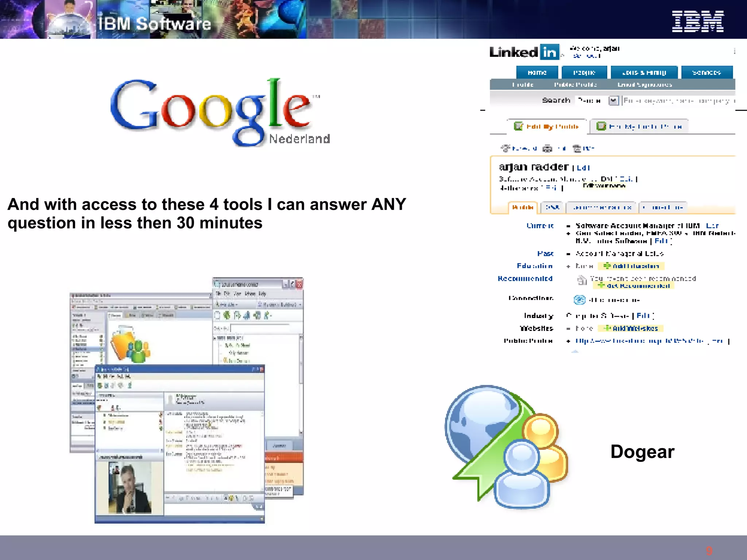Click the Dogear globe and people icon
The height and width of the screenshot is (560, 747).
507,447
